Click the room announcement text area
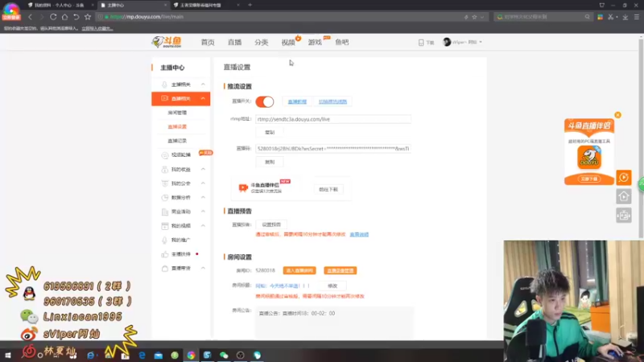Image resolution: width=644 pixels, height=362 pixels. click(x=334, y=323)
